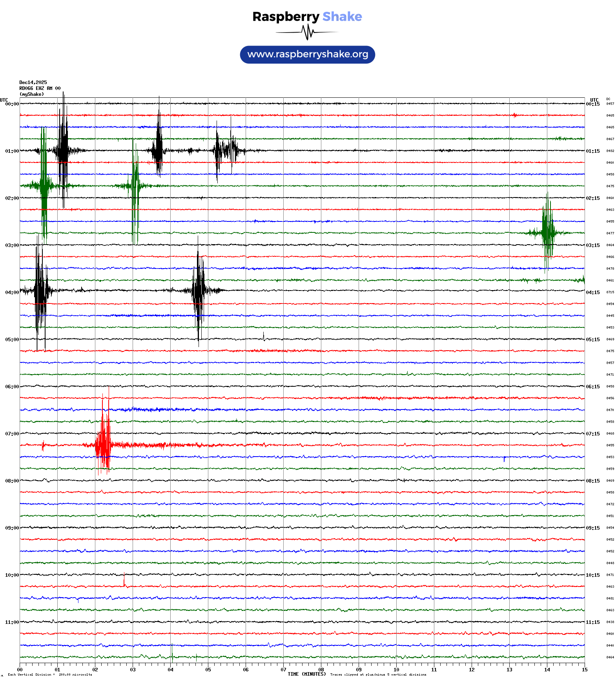The image size is (616, 680).
Task: Click the 10:15 label on right axis
Action: click(592, 575)
